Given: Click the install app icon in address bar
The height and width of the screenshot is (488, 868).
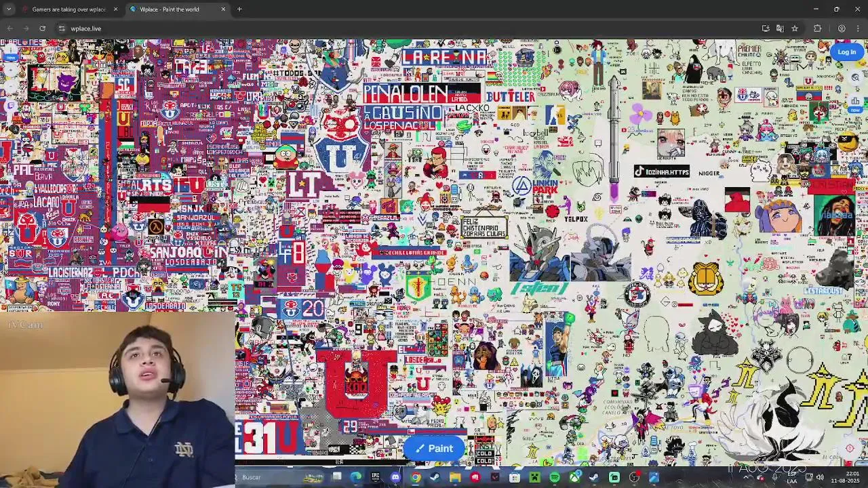Looking at the screenshot, I should (x=766, y=28).
